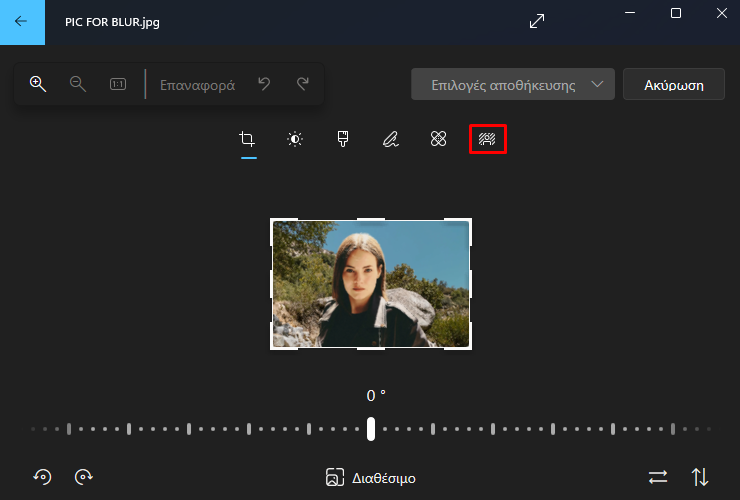The width and height of the screenshot is (740, 500).
Task: Open the Διαθέσιμο aspect ratio option
Action: pyautogui.click(x=371, y=478)
